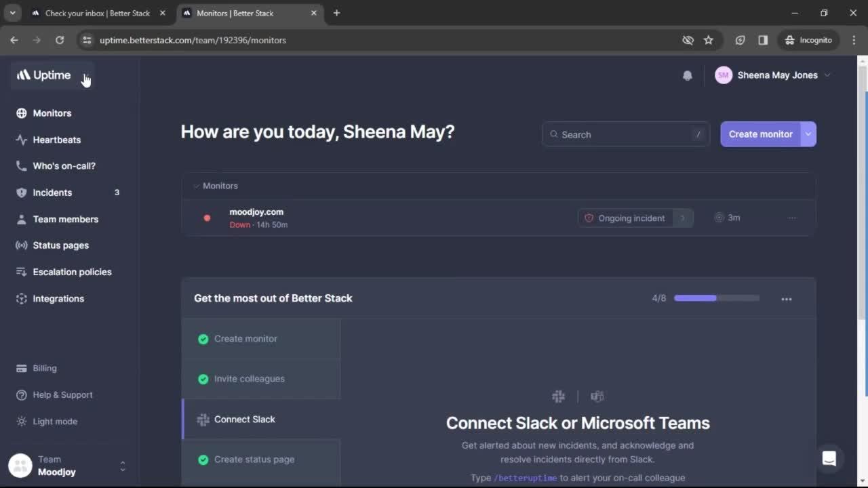Click the 4/8 onboarding progress bar
The width and height of the screenshot is (868, 488).
click(x=717, y=298)
